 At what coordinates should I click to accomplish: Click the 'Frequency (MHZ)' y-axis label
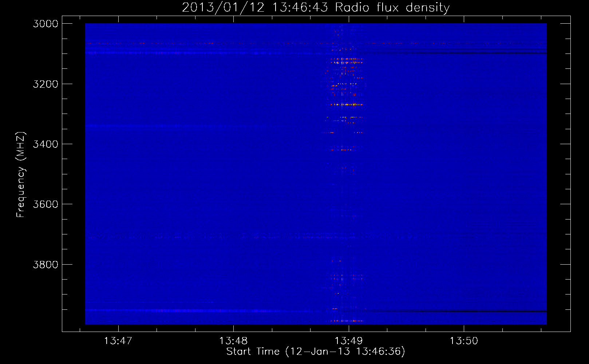[21, 175]
